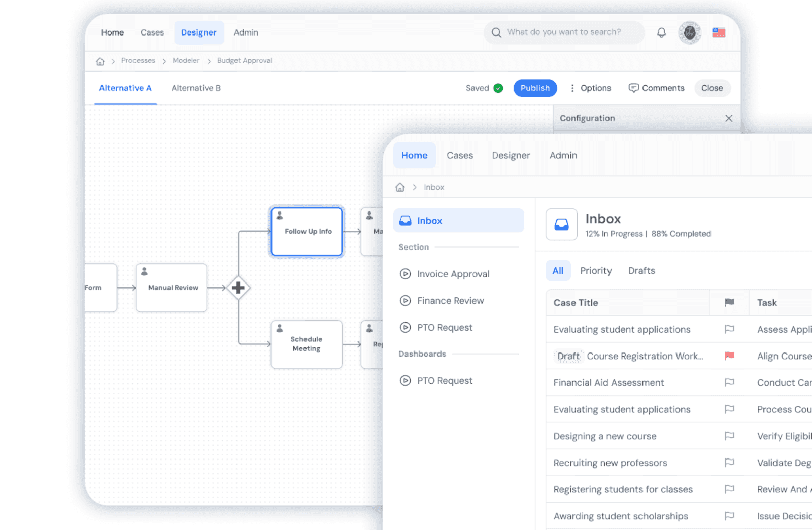
Task: Click inside the search input field
Action: [x=563, y=32]
